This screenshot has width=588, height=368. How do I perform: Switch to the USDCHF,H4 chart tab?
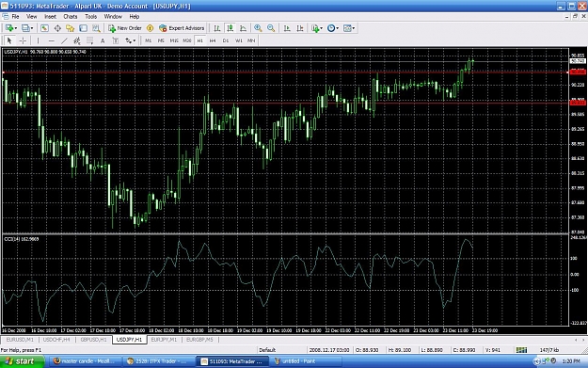tap(56, 340)
